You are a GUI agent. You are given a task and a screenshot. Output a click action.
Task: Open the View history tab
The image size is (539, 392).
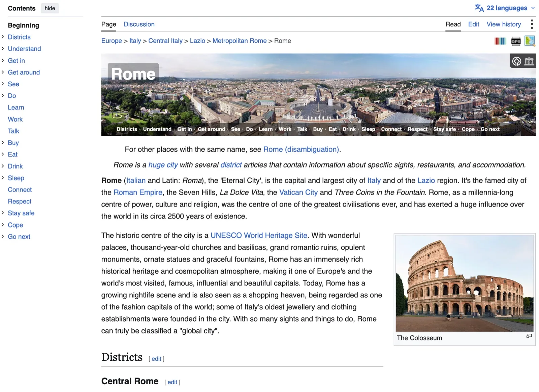(x=504, y=24)
